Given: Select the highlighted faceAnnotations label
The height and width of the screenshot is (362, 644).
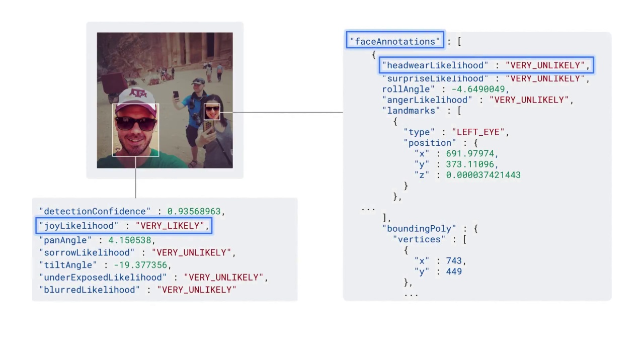Looking at the screenshot, I should click(394, 41).
